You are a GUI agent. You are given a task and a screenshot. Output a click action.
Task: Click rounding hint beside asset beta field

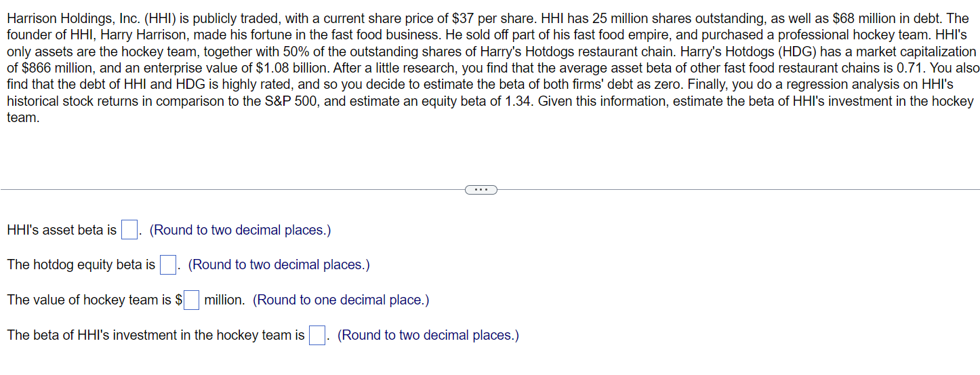(x=240, y=230)
